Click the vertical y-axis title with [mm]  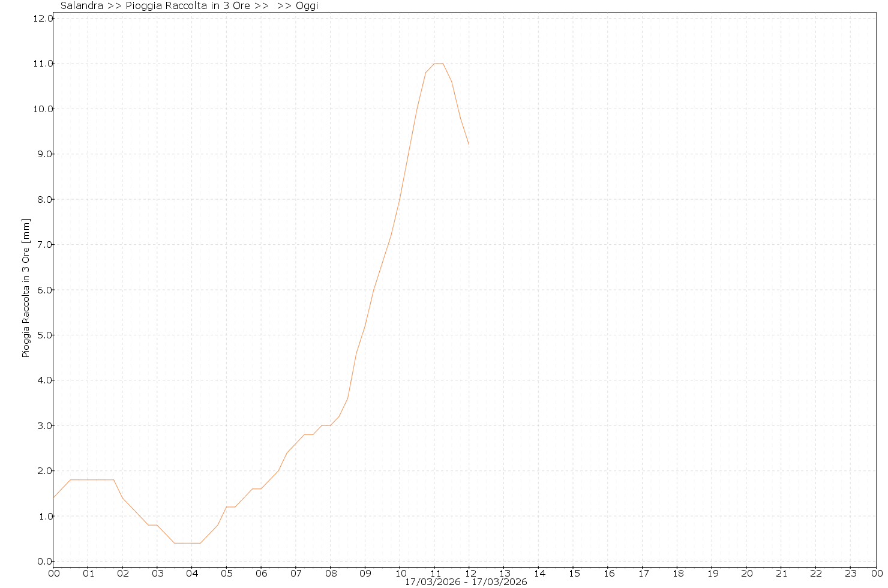(26, 288)
